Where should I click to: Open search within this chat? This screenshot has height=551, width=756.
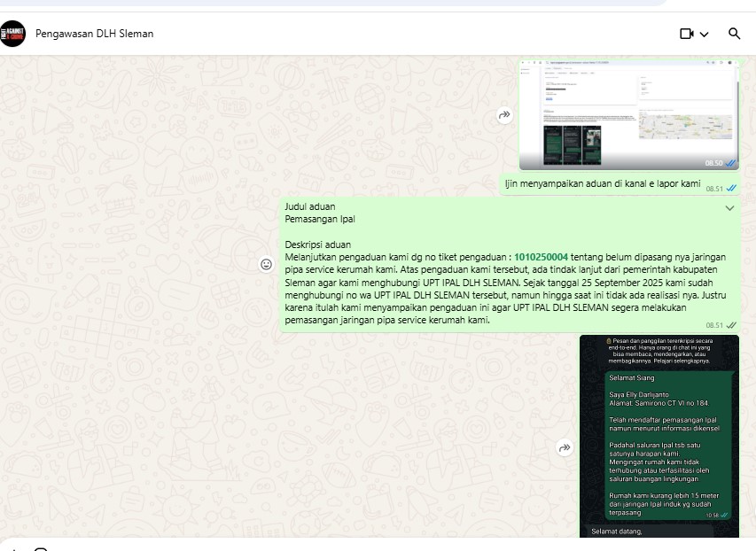pos(734,34)
